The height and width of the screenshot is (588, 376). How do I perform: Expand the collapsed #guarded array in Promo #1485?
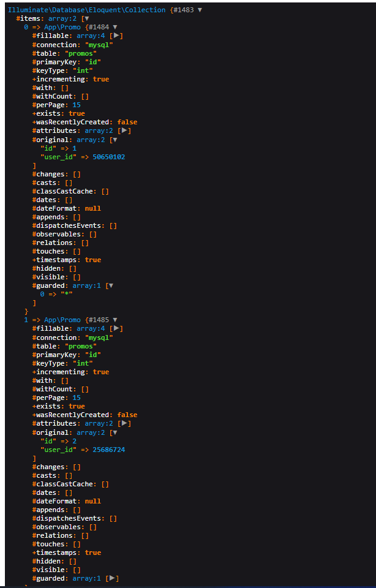pos(113,579)
